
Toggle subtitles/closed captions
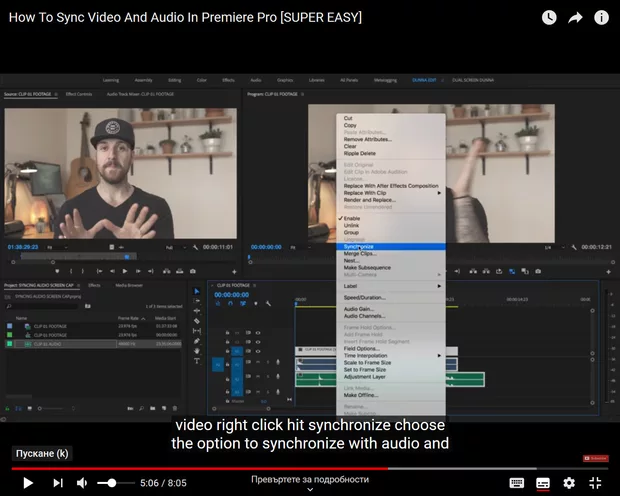click(x=543, y=482)
